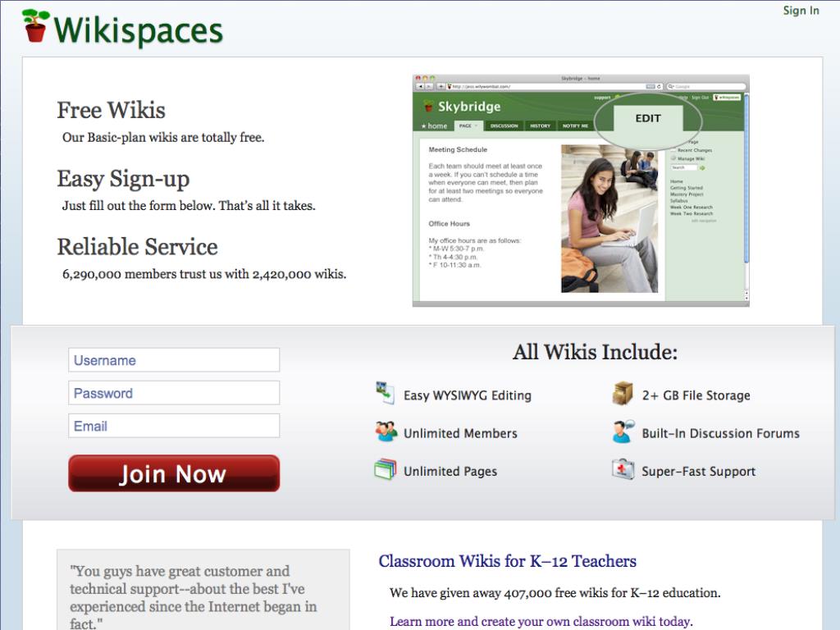Click the '407,000 free wikis for K–12' sentence
The height and width of the screenshot is (630, 840).
coord(555,593)
